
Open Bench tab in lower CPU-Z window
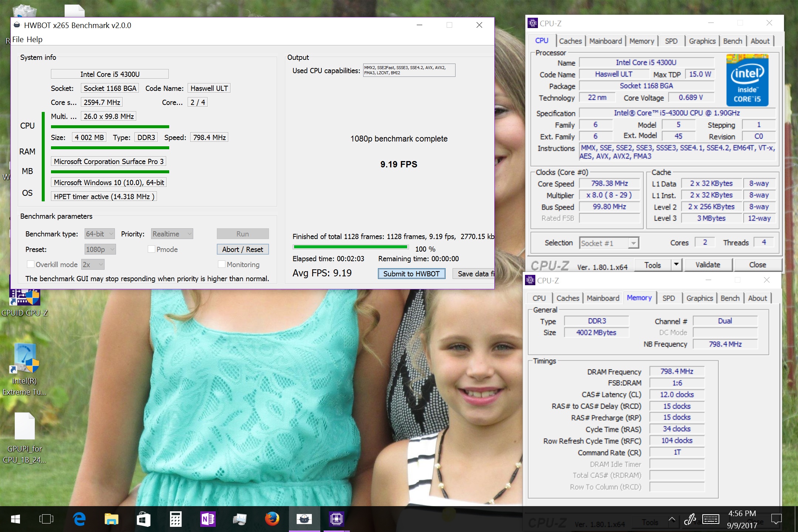tap(730, 298)
